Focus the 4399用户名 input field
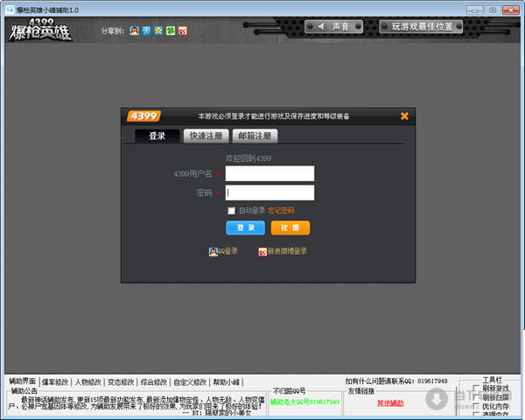 point(269,173)
